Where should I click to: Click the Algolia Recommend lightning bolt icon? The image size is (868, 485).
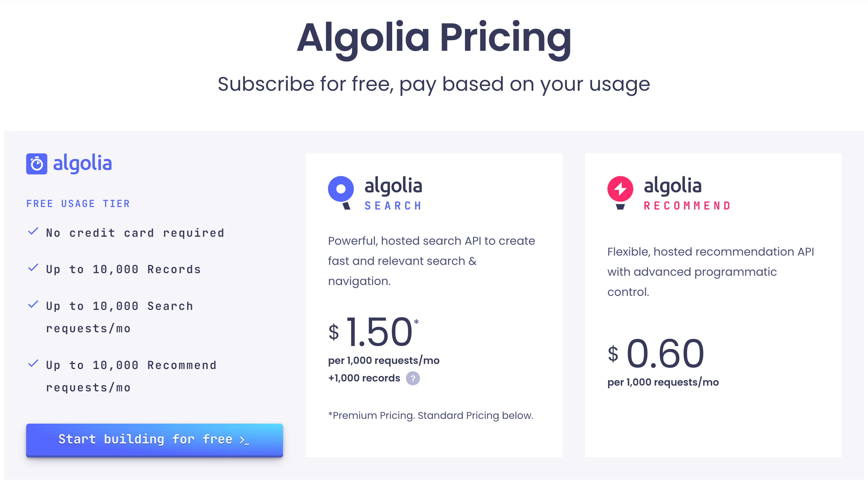coord(620,191)
